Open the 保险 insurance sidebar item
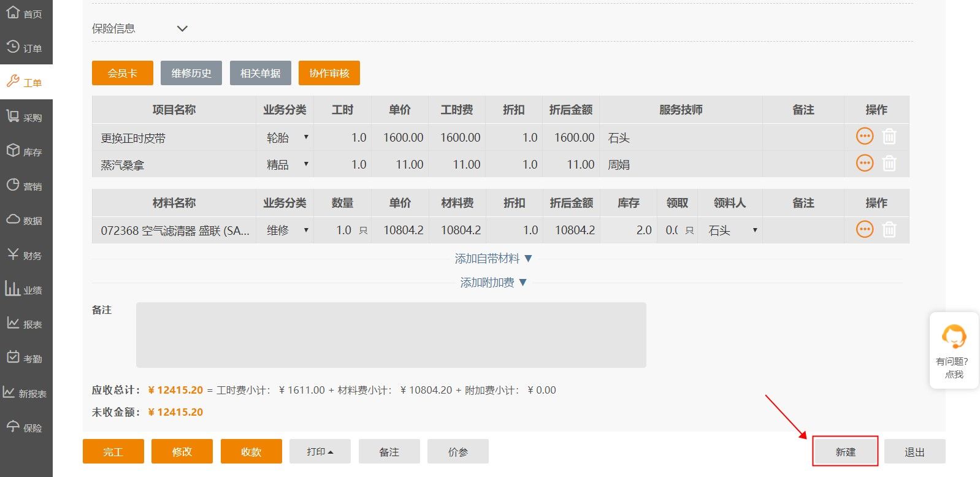980x477 pixels. pyautogui.click(x=26, y=427)
